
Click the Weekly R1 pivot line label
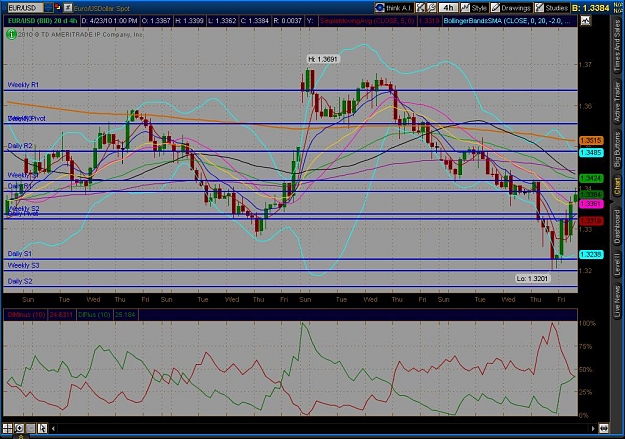click(x=23, y=85)
